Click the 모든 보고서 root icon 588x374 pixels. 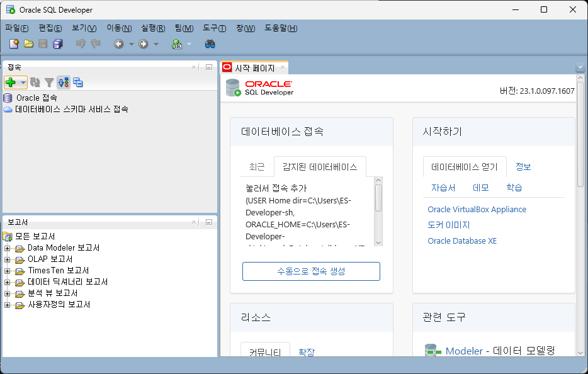(8, 236)
